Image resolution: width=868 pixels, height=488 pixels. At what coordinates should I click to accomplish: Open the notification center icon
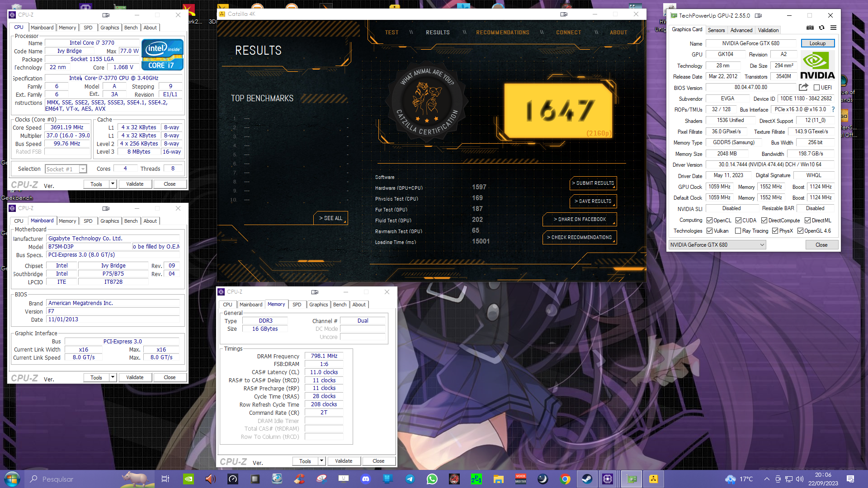tap(850, 479)
